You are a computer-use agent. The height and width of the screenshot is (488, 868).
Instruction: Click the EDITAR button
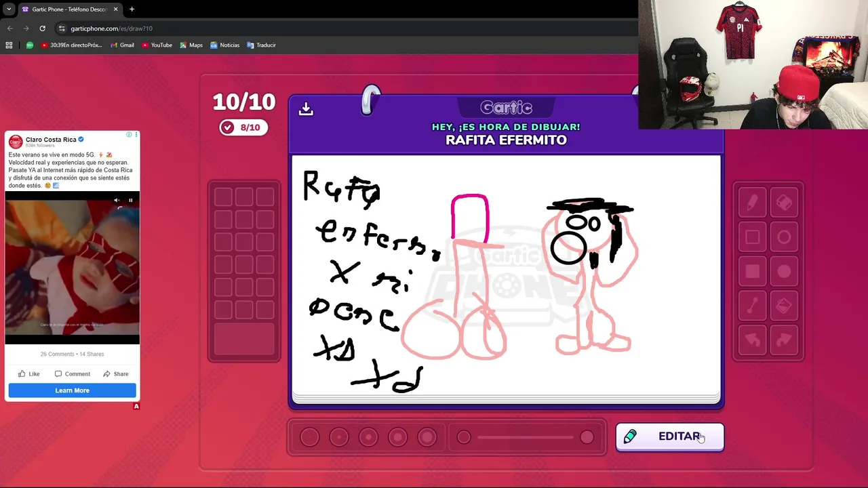pyautogui.click(x=669, y=436)
